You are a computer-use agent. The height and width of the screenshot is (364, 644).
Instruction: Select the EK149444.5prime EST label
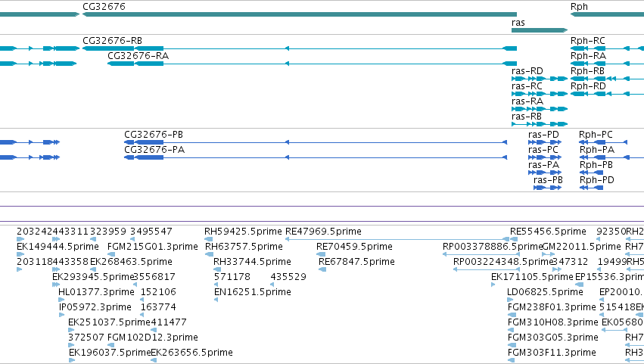[x=58, y=247]
